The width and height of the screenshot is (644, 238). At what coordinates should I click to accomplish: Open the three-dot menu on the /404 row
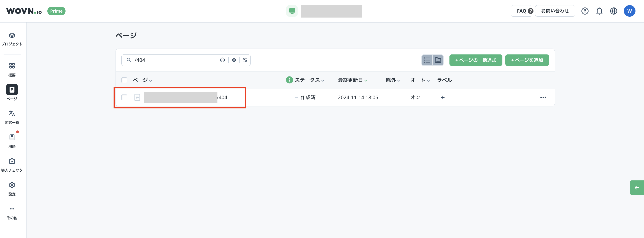[x=543, y=97]
